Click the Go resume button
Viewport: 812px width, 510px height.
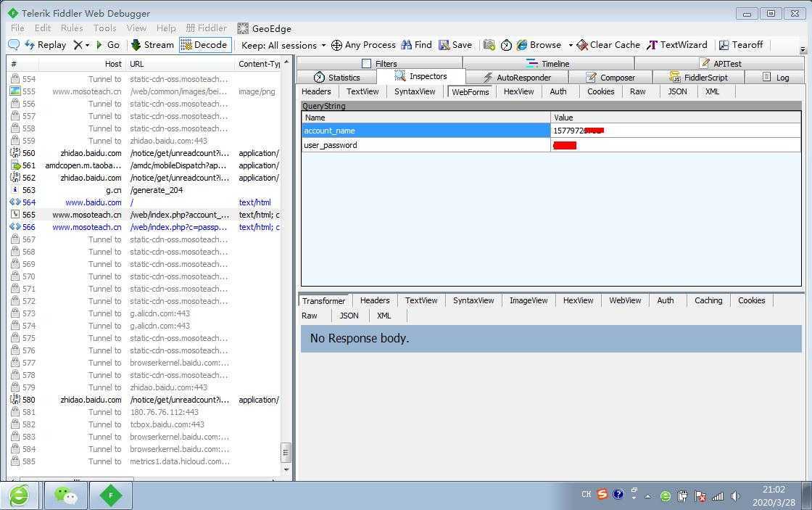(x=108, y=45)
